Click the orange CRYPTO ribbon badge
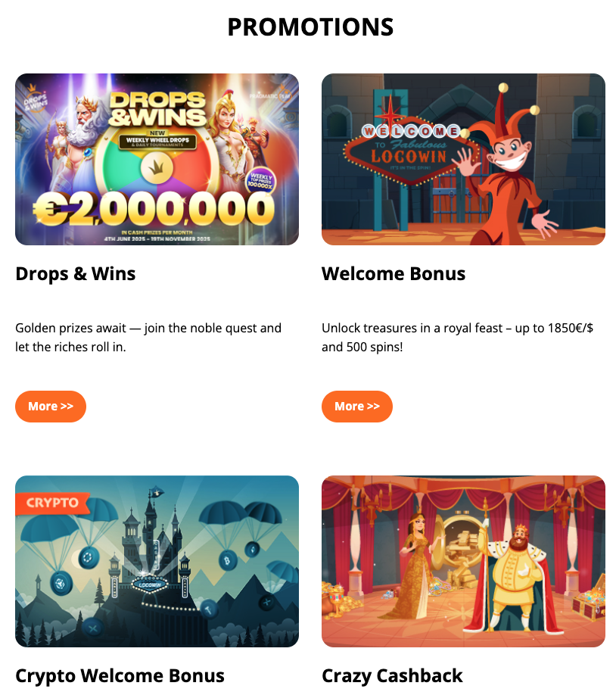This screenshot has width=616, height=692. [52, 503]
